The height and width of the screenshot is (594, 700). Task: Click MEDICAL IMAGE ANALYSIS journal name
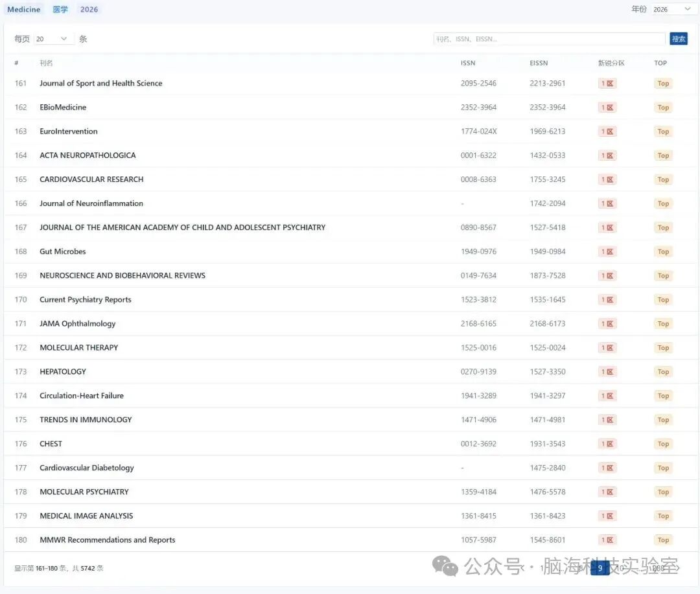pos(86,516)
